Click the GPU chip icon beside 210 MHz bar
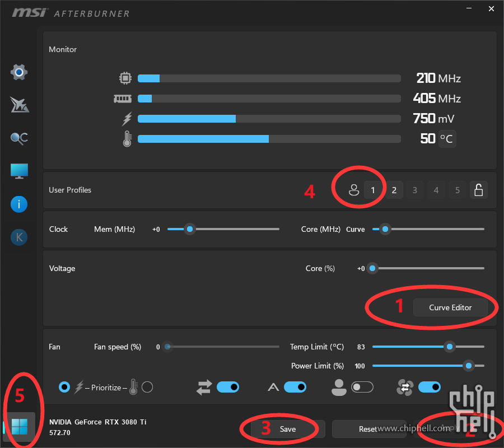 [x=125, y=78]
